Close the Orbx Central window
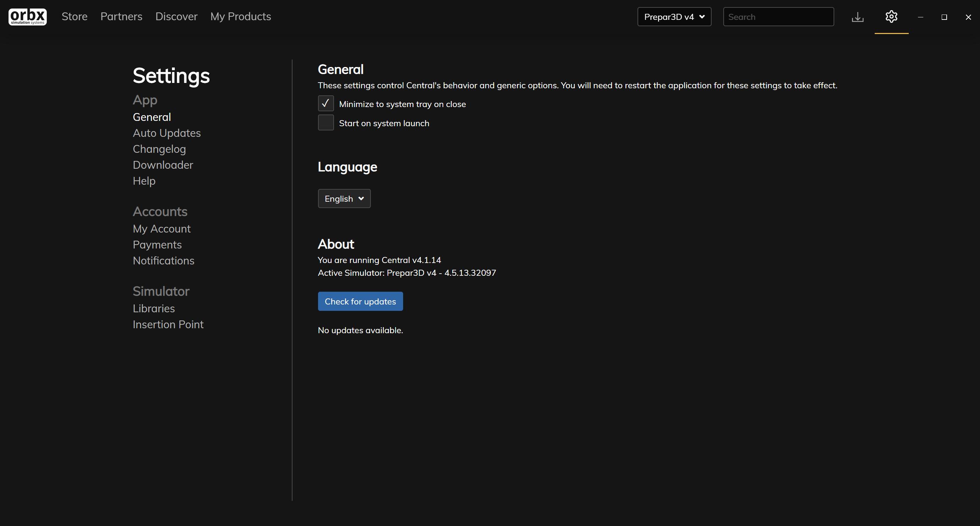 click(x=968, y=17)
